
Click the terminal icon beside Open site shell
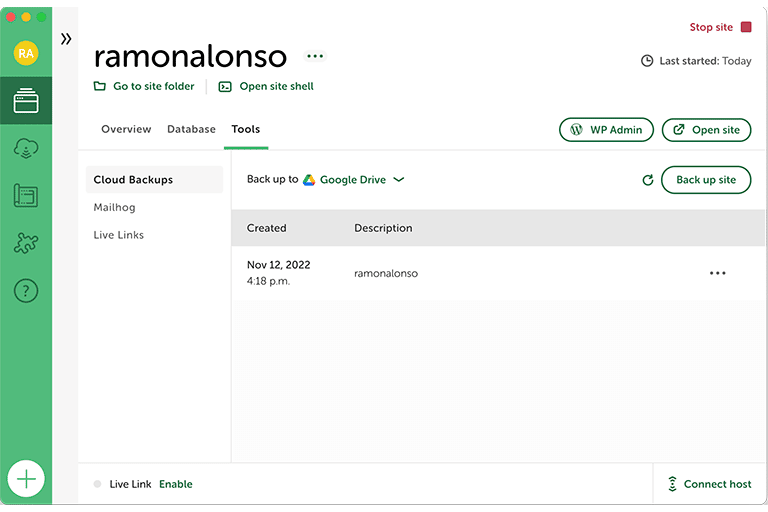[225, 87]
